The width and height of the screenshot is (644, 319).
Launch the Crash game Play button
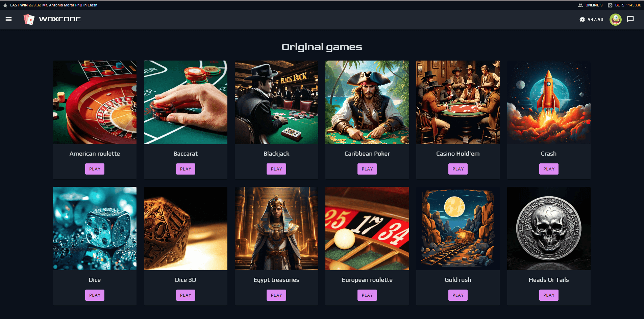549,169
